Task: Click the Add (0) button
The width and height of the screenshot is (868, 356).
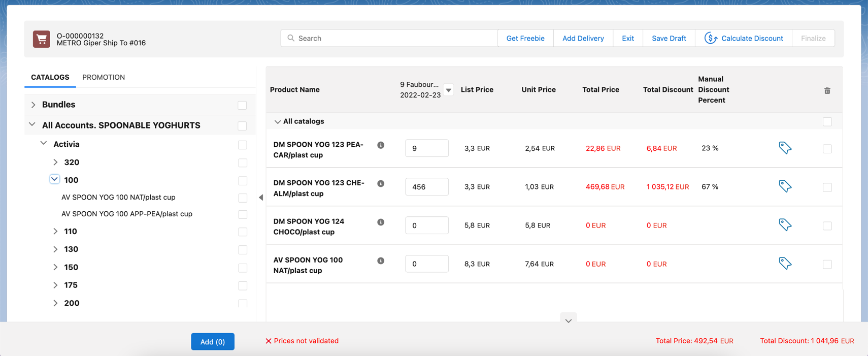Action: pyautogui.click(x=213, y=342)
